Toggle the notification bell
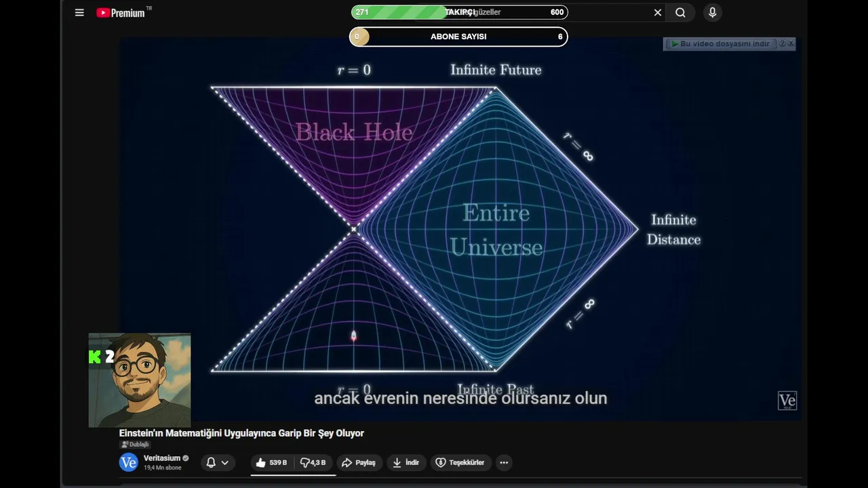868x488 pixels. click(211, 462)
